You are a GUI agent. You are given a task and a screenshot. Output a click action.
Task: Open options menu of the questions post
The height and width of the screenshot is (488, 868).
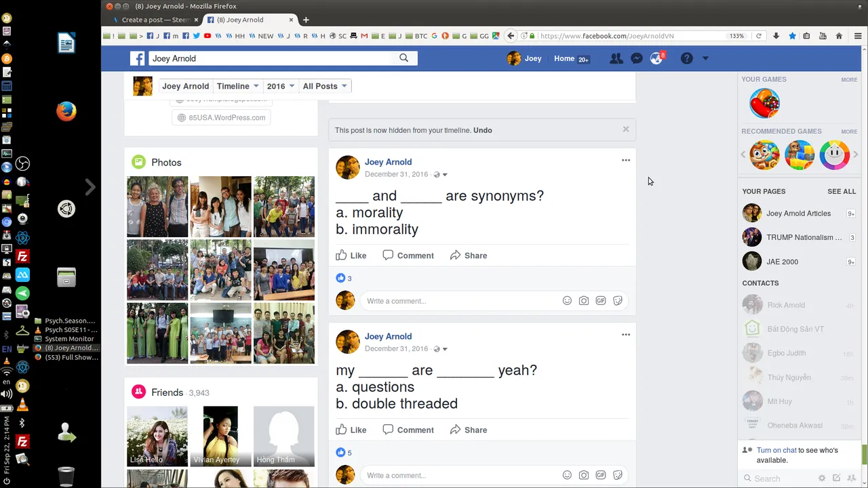(626, 335)
